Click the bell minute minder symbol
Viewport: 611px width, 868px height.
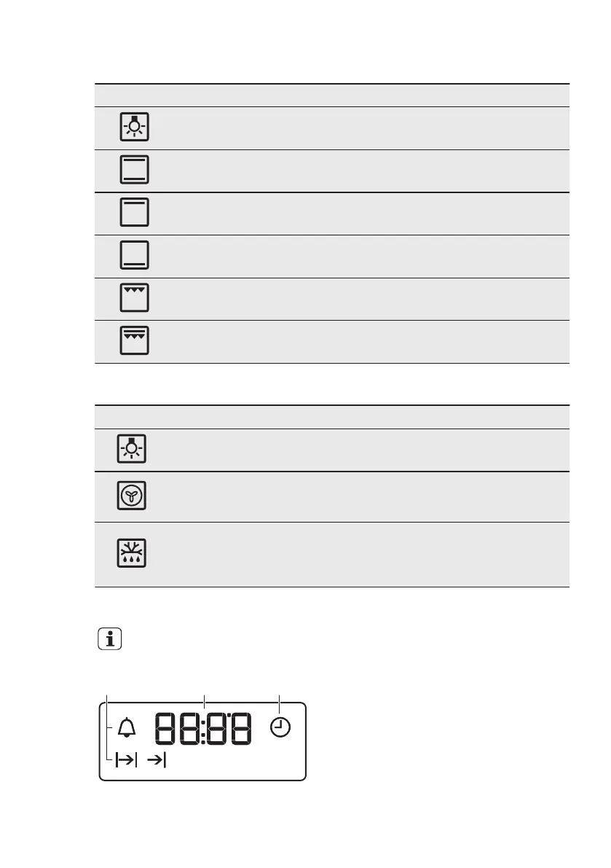point(126,727)
